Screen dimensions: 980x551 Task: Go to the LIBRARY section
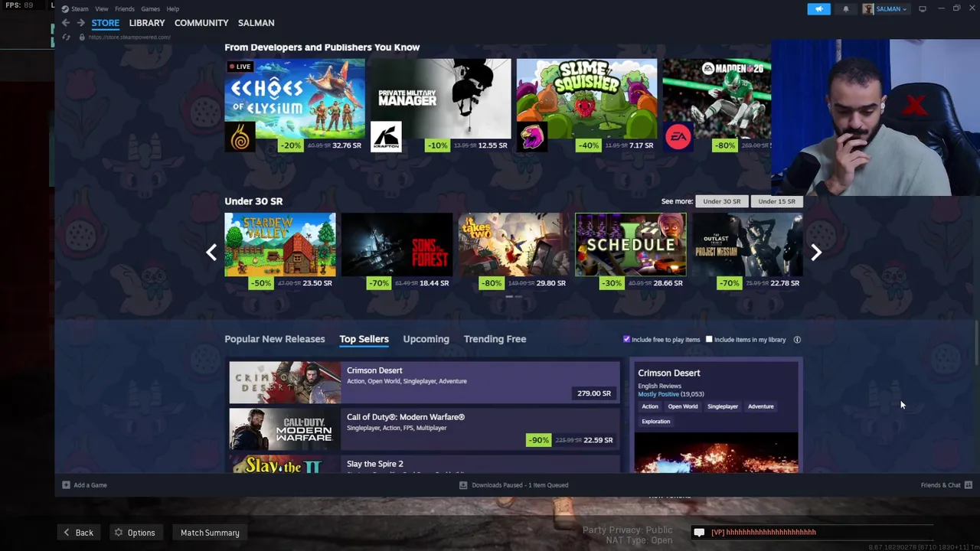147,23
